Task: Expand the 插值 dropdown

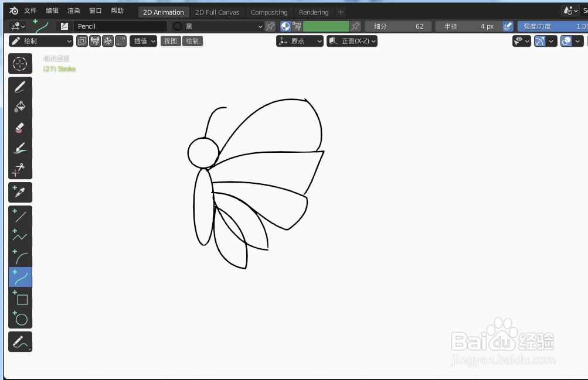Action: click(x=143, y=41)
